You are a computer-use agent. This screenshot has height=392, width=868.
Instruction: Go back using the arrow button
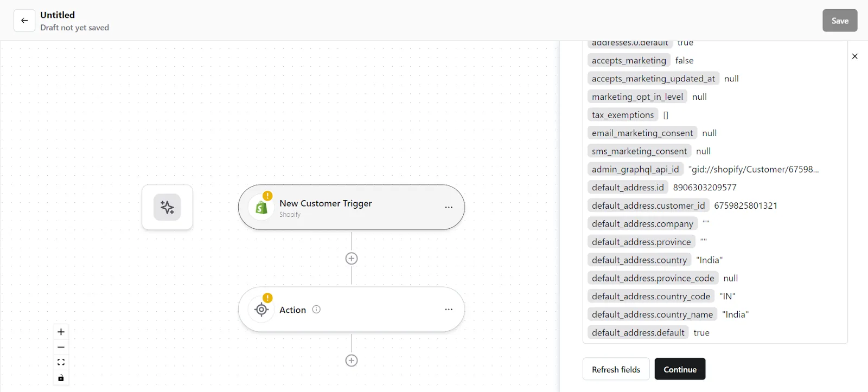[24, 21]
